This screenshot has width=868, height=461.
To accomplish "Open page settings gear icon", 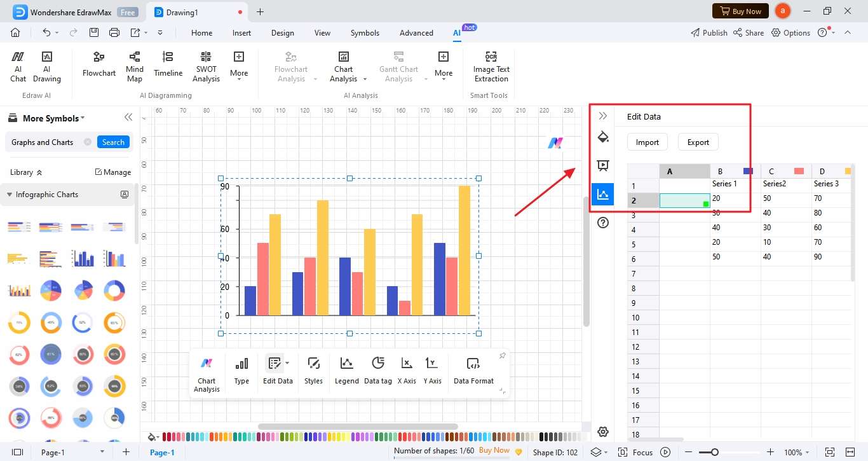I will pyautogui.click(x=603, y=432).
